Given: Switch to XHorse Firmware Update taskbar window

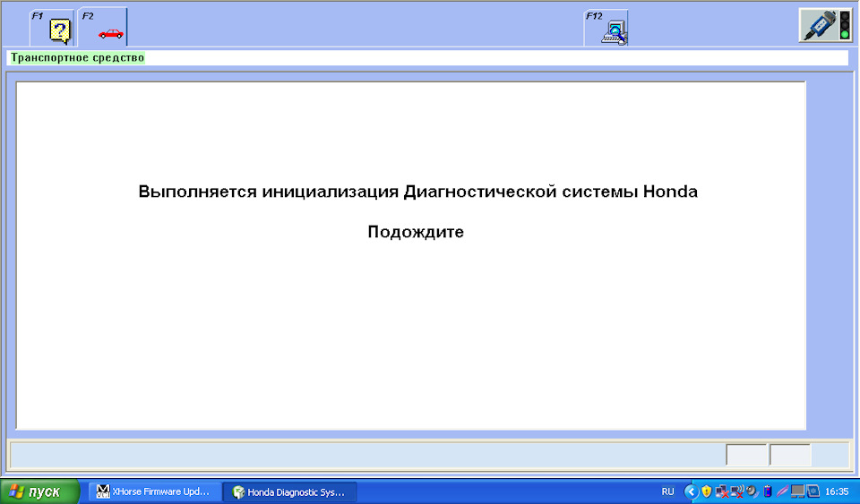Looking at the screenshot, I should (x=155, y=491).
